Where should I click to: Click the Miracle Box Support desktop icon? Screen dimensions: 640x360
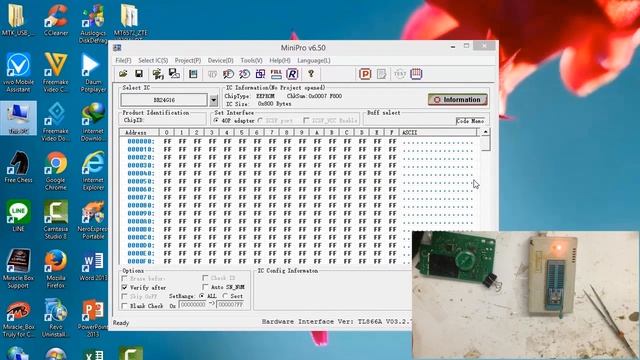click(x=18, y=268)
